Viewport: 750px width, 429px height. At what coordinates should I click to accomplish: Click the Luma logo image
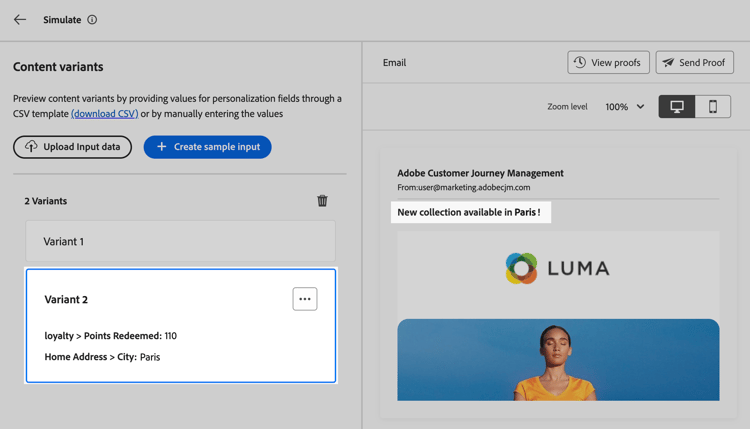[x=557, y=268]
